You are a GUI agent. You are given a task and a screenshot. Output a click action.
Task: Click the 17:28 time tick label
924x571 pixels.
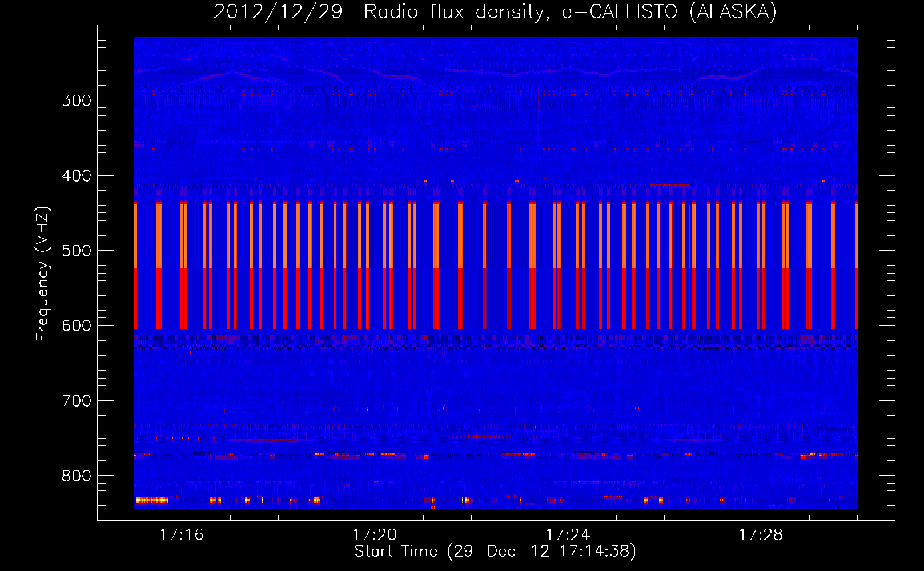tap(761, 534)
